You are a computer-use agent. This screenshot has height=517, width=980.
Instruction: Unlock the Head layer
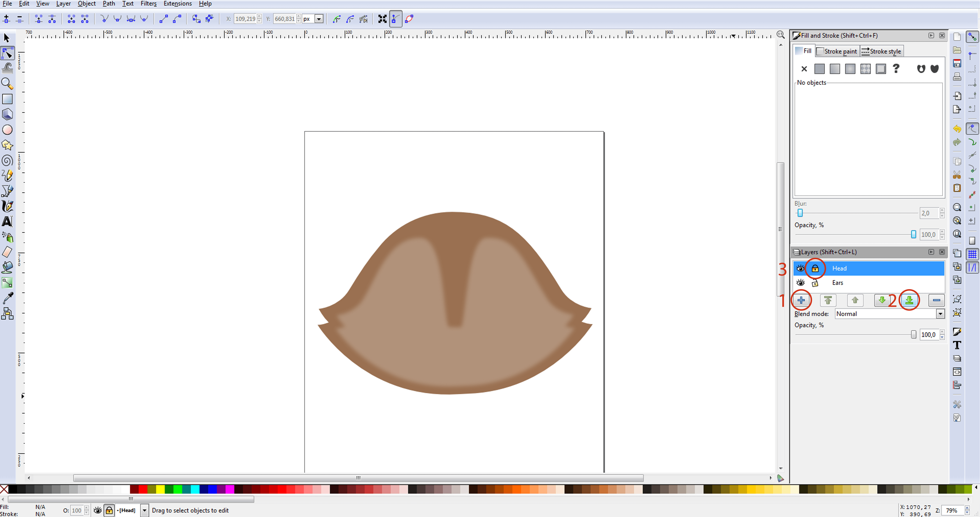(815, 268)
